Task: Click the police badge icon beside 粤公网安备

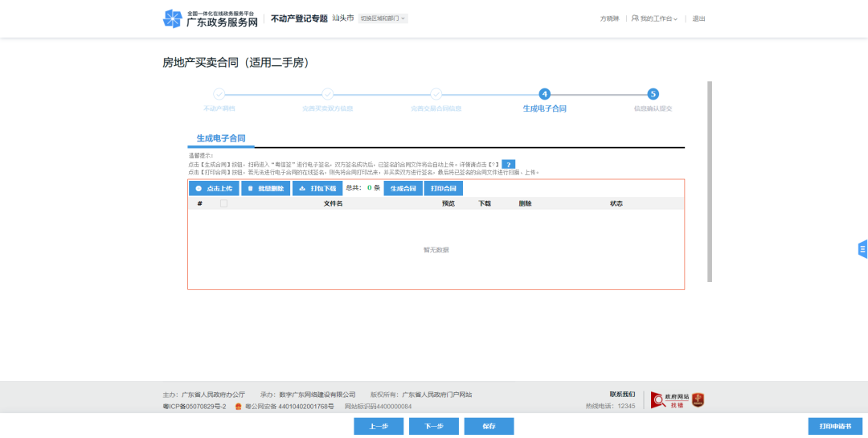Action: (239, 407)
